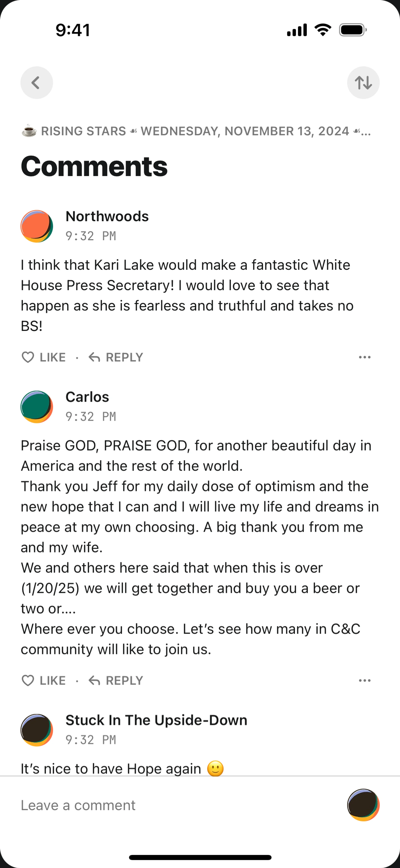Tap the heart icon on Carlos' comment

click(x=28, y=681)
